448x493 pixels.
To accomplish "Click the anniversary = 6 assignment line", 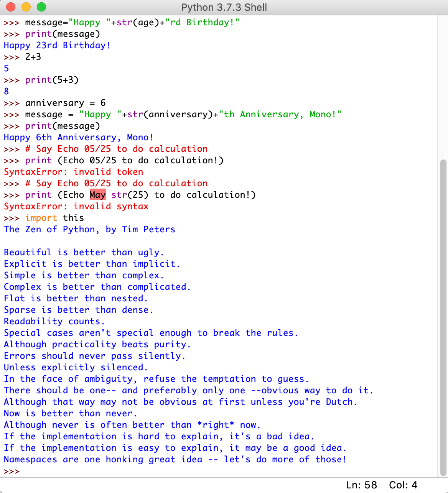I will [x=65, y=103].
